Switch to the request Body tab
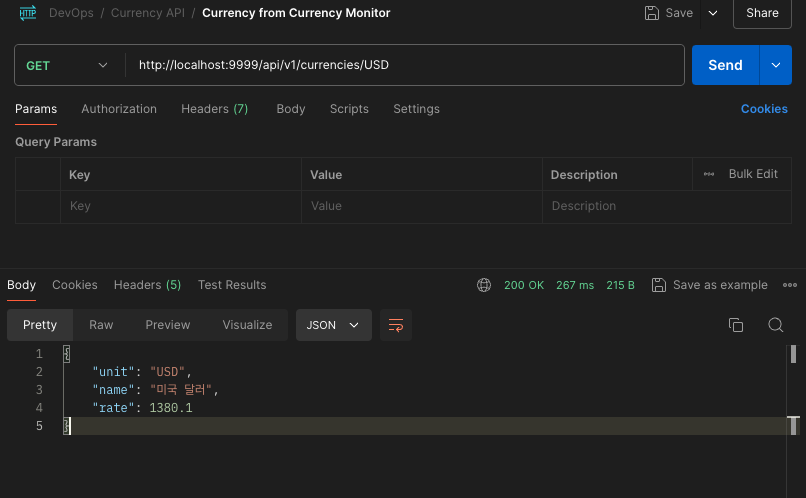 [291, 109]
